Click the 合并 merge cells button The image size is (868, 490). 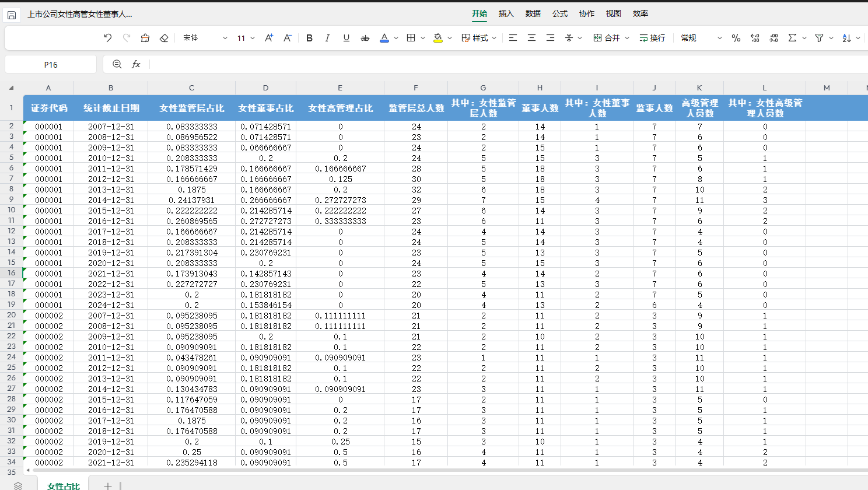607,38
